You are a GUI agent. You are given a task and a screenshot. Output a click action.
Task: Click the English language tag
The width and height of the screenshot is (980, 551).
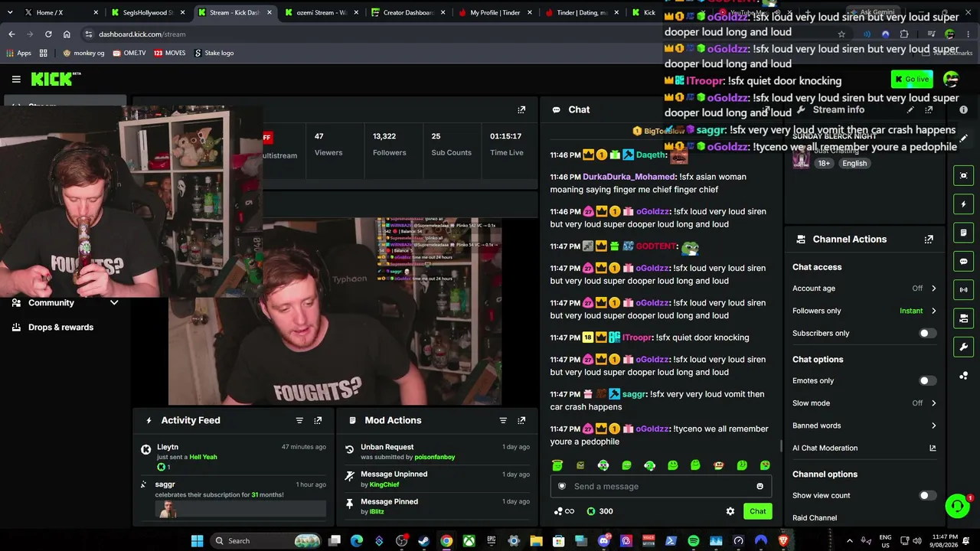pos(854,163)
